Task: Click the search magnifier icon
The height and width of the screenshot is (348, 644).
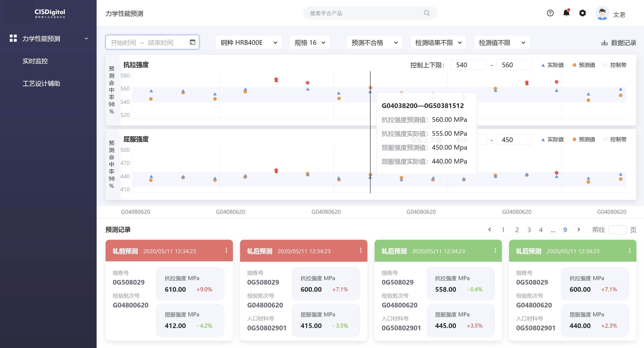Action: coord(427,13)
